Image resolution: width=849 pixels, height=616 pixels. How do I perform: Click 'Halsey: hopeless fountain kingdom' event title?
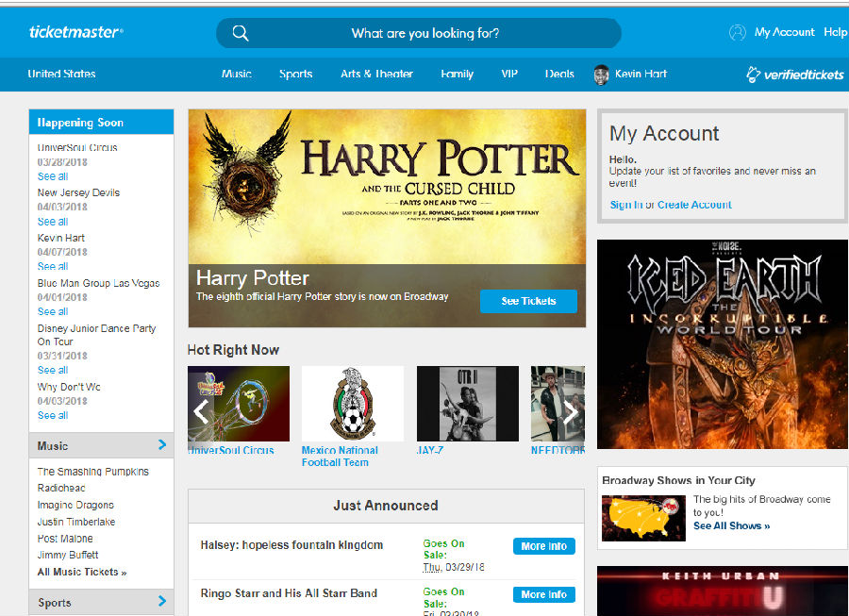click(291, 545)
